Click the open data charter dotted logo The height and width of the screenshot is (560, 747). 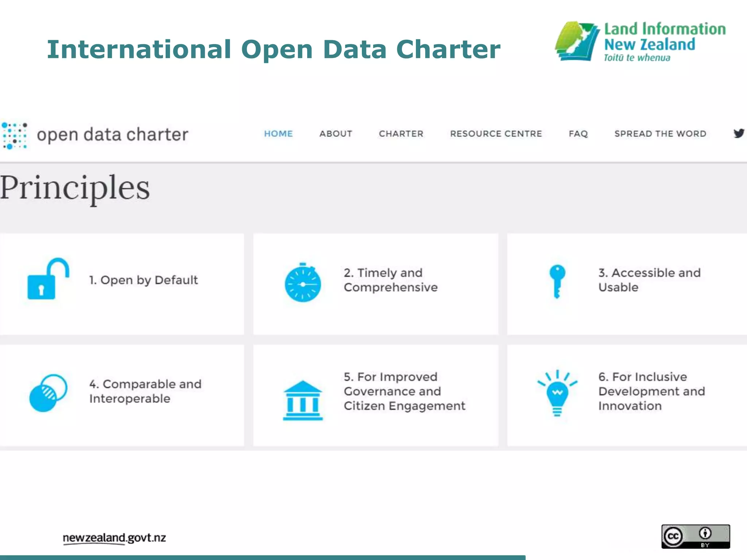[14, 136]
